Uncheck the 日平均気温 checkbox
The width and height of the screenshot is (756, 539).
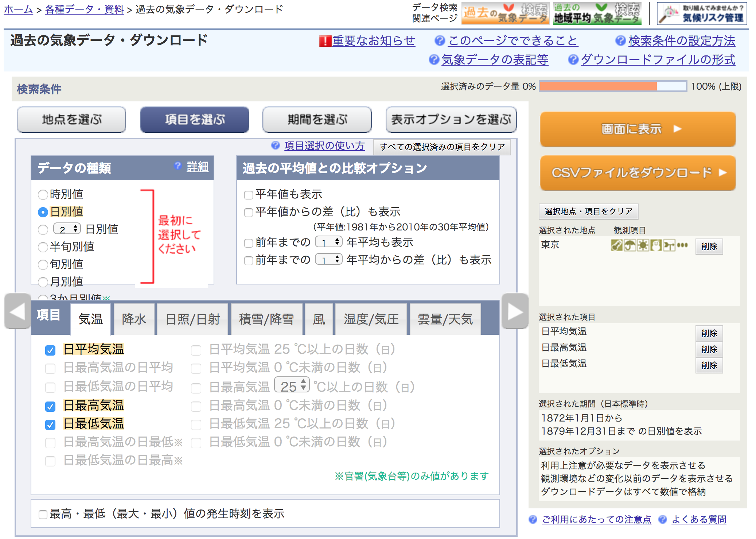(50, 350)
